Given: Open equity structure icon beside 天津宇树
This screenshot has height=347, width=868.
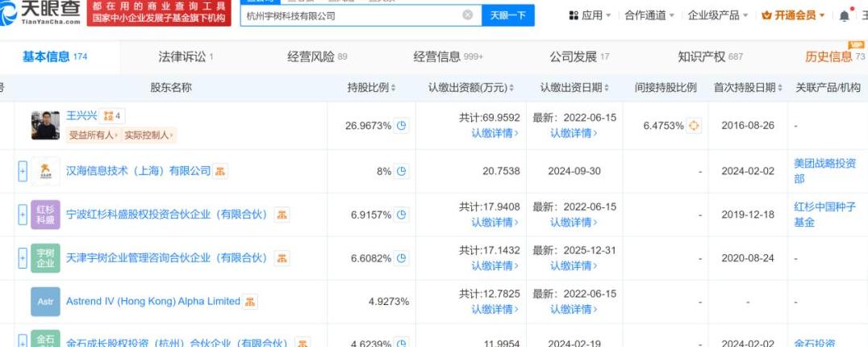Looking at the screenshot, I should (282, 258).
